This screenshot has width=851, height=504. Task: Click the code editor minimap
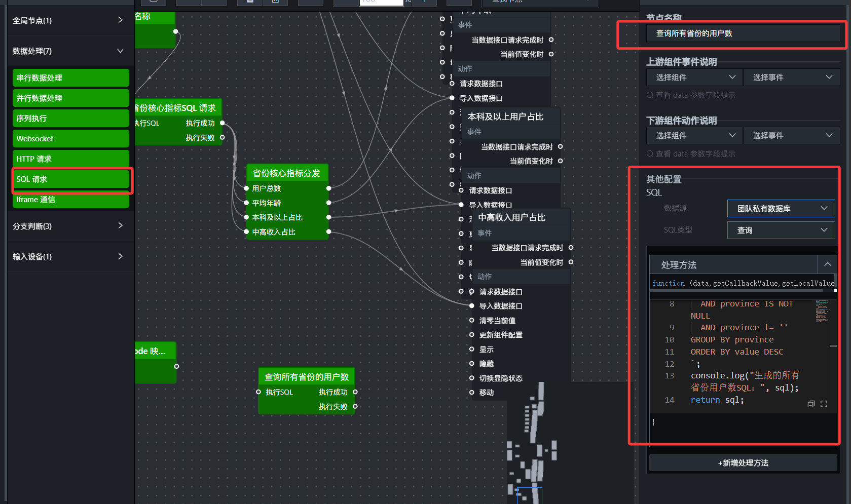822,311
